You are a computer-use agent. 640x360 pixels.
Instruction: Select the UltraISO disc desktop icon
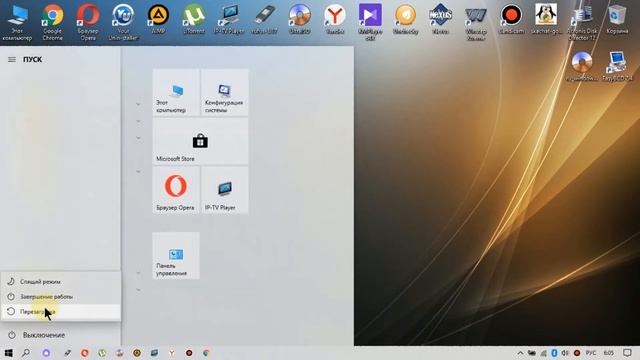pyautogui.click(x=300, y=19)
